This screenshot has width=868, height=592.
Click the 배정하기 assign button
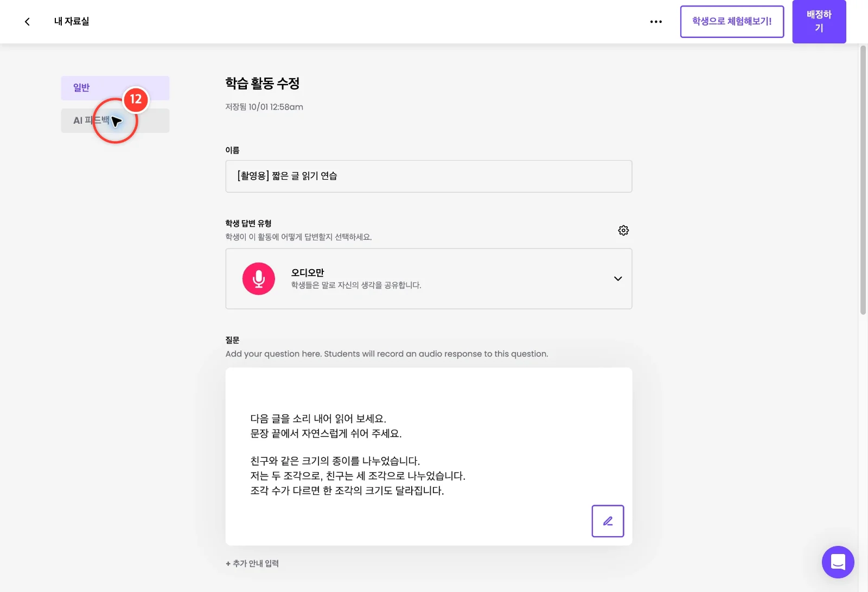(x=819, y=22)
